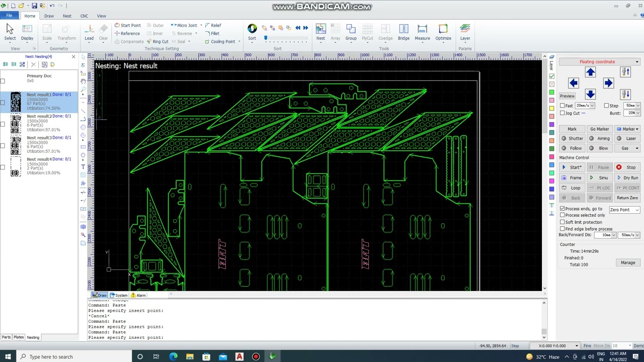
Task: Click the Dry Run button
Action: [x=627, y=178]
